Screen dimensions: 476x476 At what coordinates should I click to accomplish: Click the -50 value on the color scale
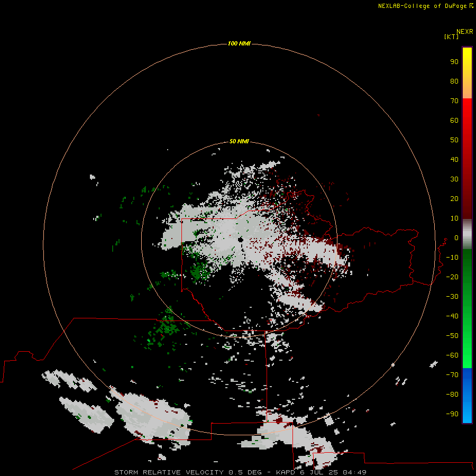[x=452, y=336]
